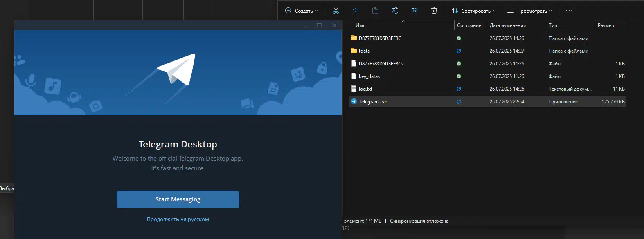Select folder icon of D877F783D5D3EF8C
Viewport: 644px width, 239px height.
click(354, 38)
